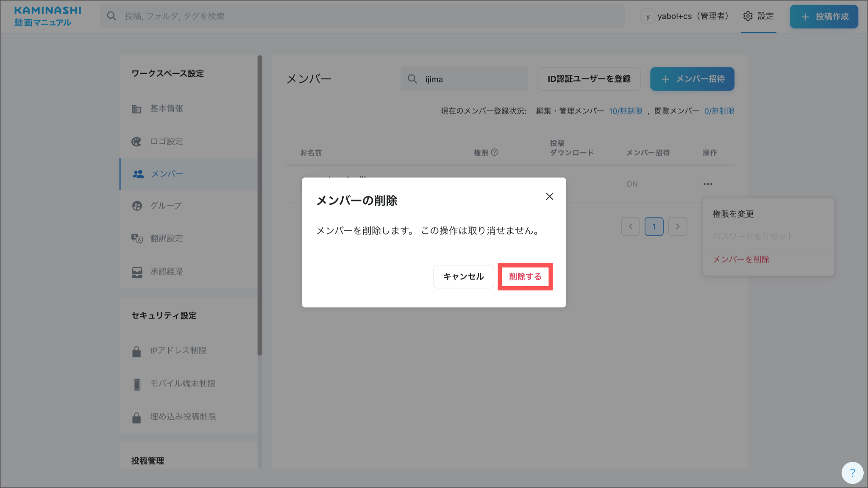Choose メンバーを削除 in context menu
This screenshot has height=488, width=868.
pos(741,259)
